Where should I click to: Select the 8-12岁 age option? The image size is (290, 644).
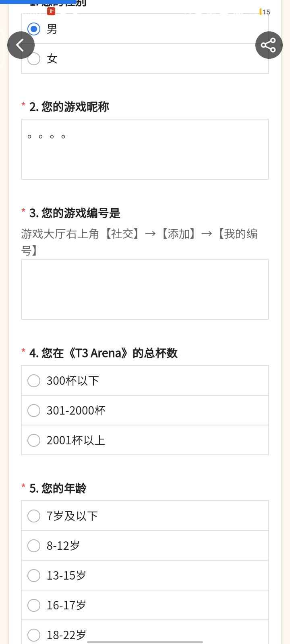(x=34, y=546)
